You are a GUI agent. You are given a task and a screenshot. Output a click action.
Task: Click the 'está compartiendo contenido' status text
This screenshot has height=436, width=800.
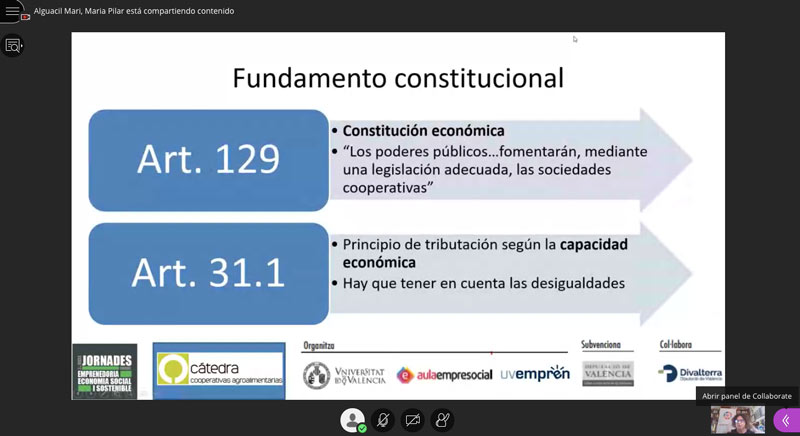pos(180,11)
